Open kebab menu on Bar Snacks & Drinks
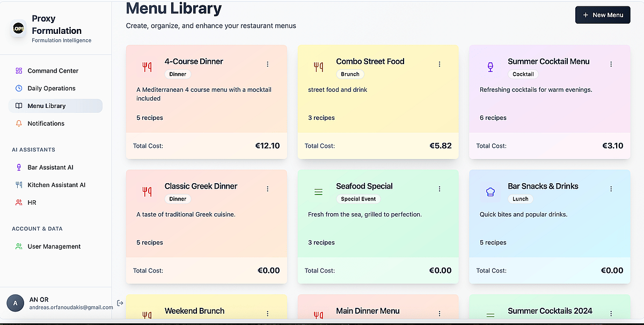 click(611, 189)
